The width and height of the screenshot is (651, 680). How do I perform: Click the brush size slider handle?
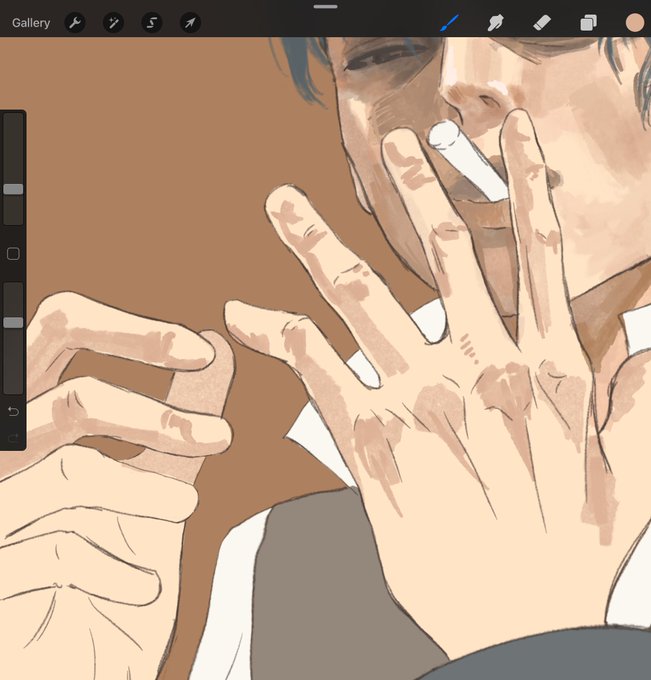click(x=13, y=189)
